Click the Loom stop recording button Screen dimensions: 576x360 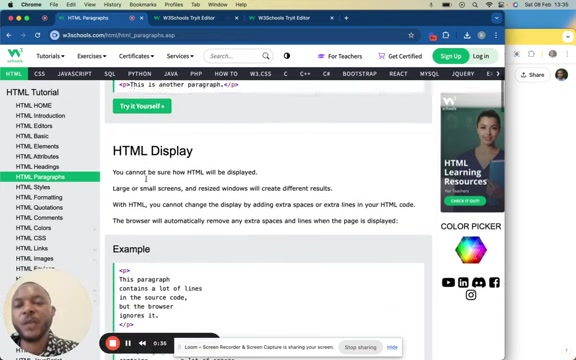(x=113, y=343)
